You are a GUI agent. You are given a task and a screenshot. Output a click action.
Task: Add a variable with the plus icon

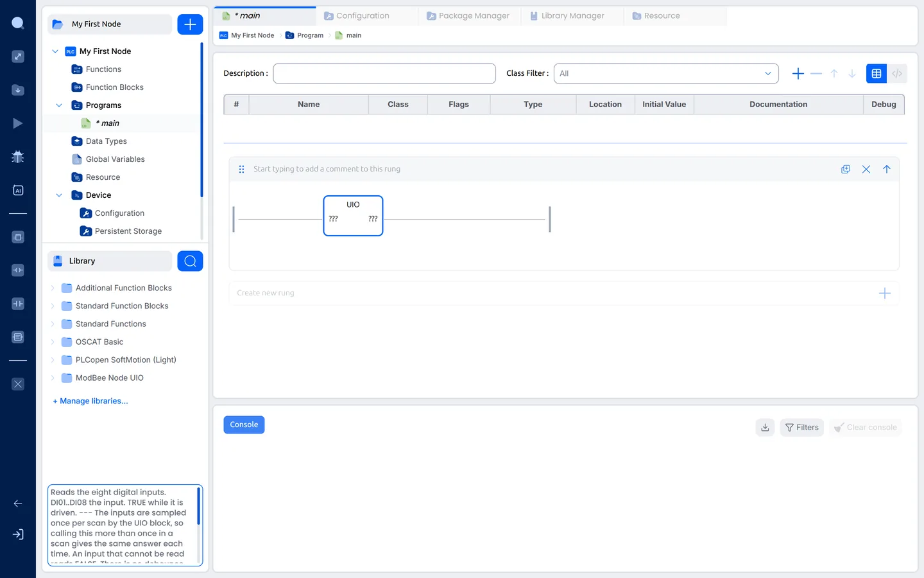(x=798, y=74)
